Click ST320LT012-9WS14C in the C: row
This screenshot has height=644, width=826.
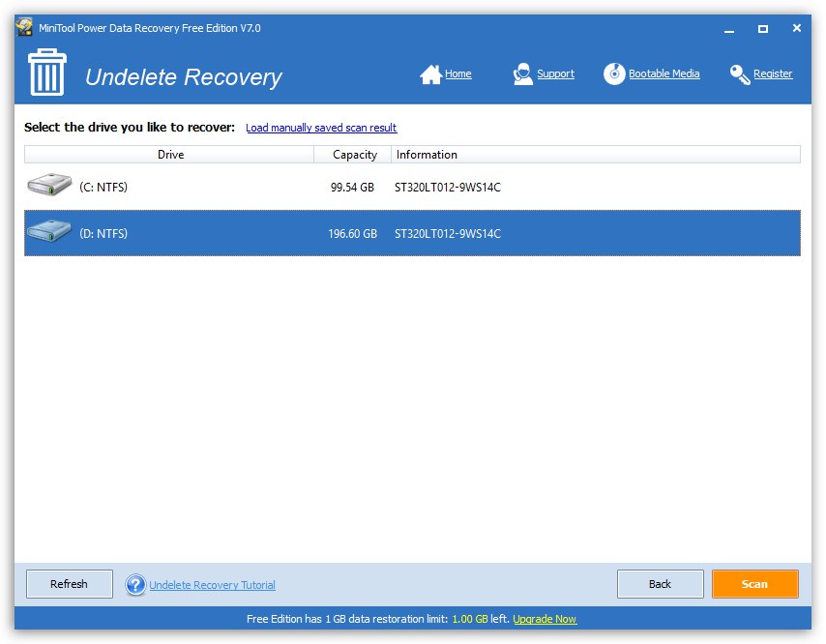[447, 187]
